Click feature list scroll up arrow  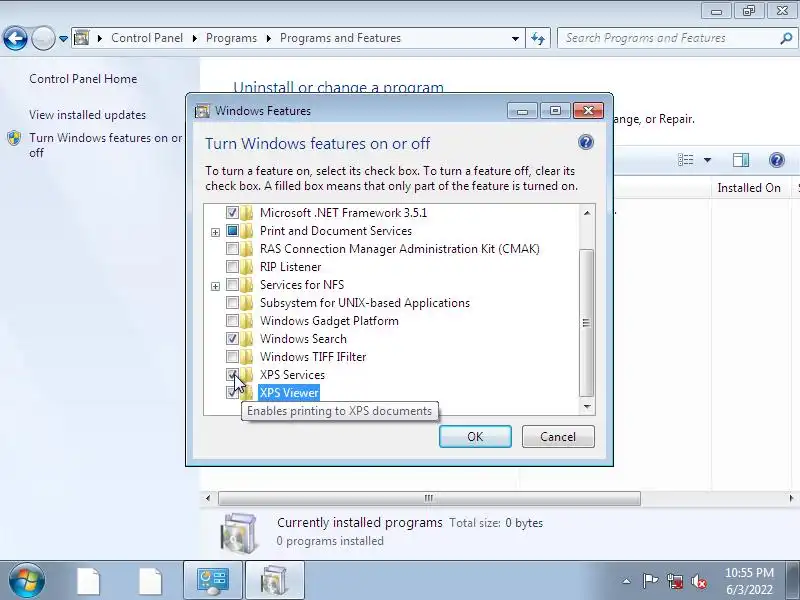[587, 213]
